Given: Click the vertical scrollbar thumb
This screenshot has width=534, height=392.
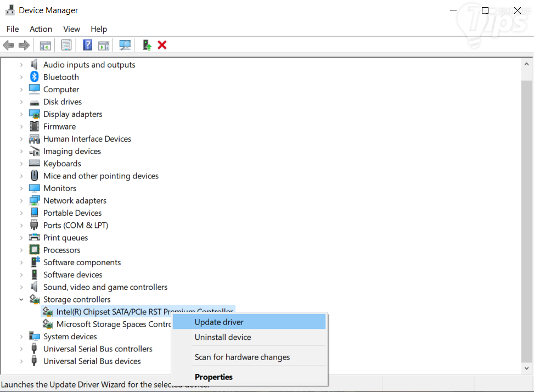Looking at the screenshot, I should coord(526,221).
